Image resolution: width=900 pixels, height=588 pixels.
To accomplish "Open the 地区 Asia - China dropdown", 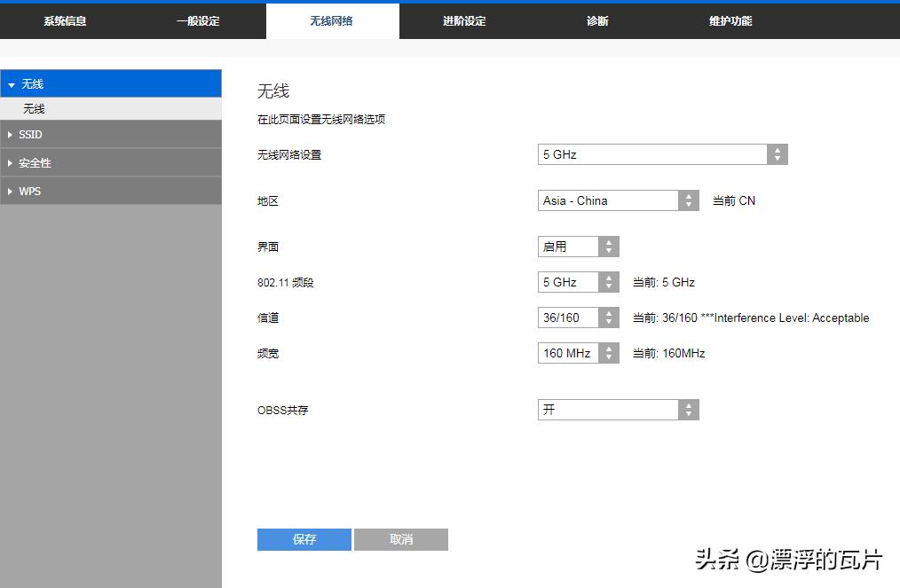I will tap(618, 200).
